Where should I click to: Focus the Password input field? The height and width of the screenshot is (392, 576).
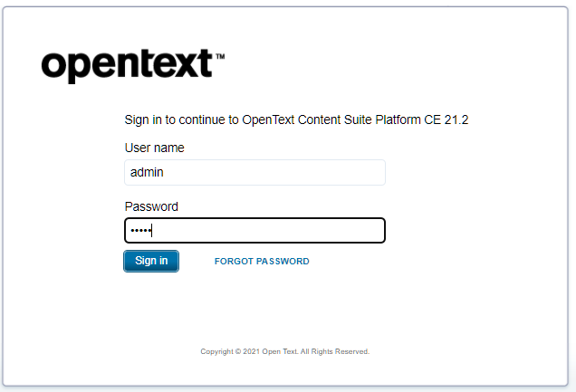coord(254,231)
